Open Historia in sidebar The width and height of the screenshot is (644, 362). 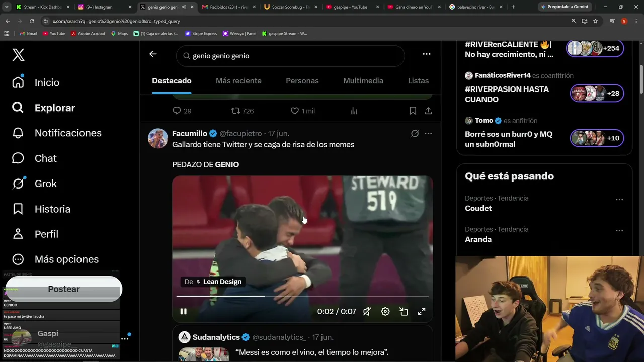[x=41, y=209]
